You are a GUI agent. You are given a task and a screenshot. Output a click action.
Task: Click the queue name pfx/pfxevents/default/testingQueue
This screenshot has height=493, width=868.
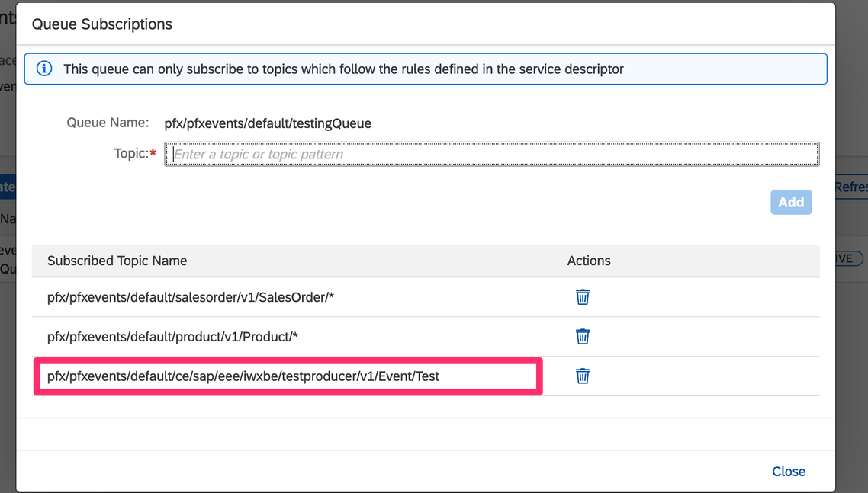click(268, 123)
